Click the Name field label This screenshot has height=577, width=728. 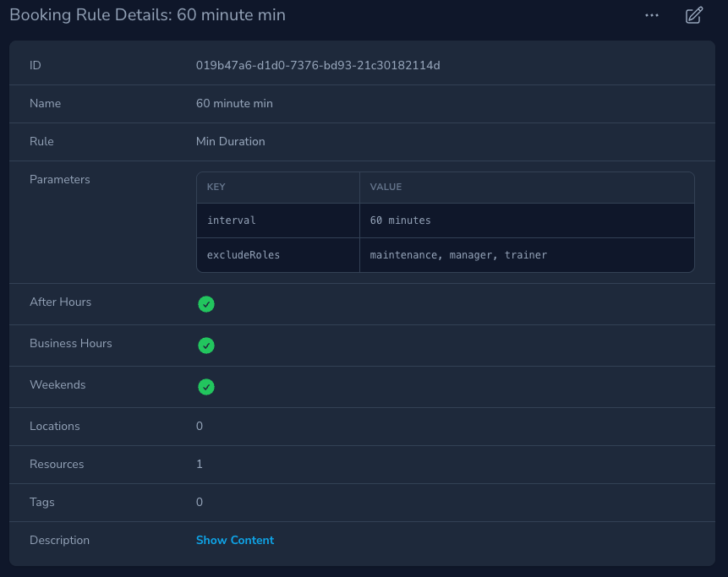45,103
